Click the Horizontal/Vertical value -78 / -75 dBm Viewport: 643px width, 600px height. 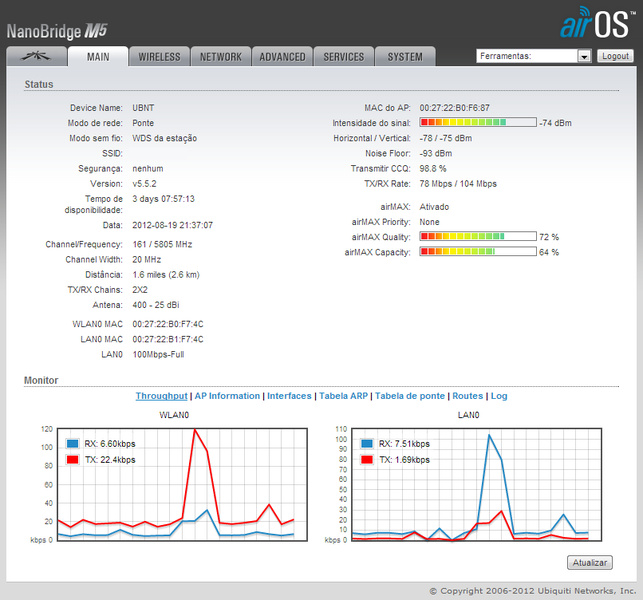pos(445,138)
